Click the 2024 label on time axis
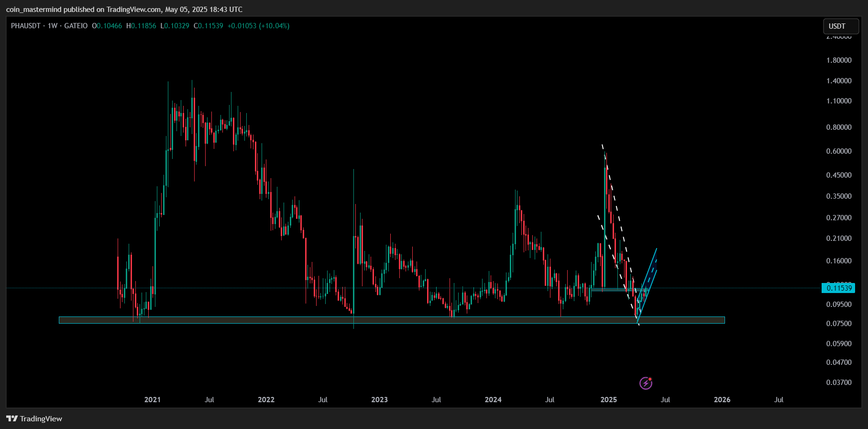 coord(493,399)
